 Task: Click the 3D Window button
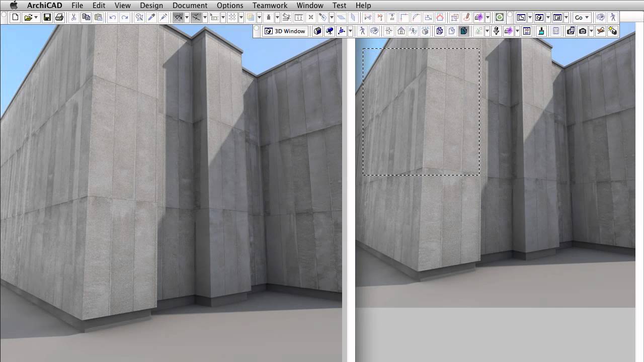pos(285,31)
